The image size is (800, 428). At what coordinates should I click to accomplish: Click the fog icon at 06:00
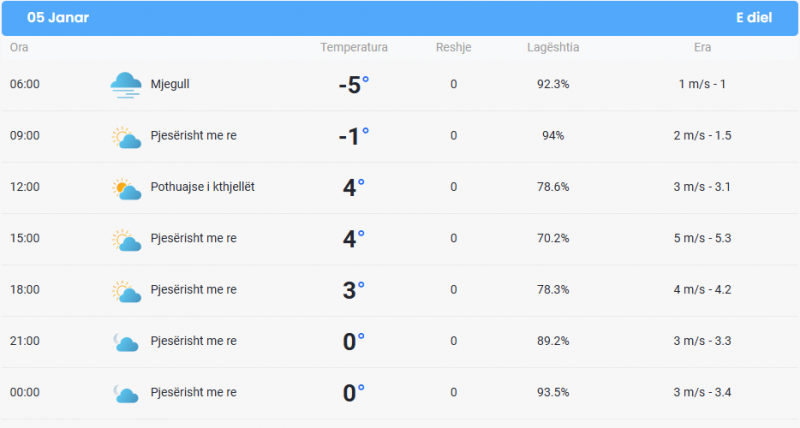(x=126, y=85)
